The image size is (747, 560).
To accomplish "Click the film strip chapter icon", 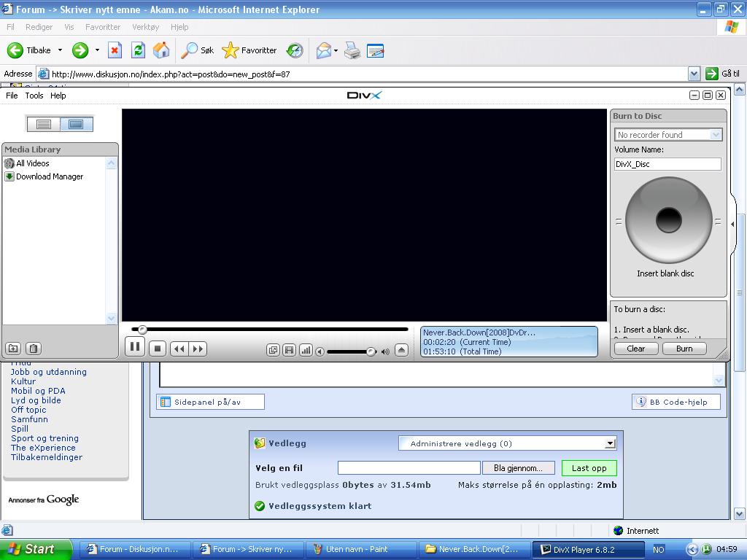I will [x=289, y=351].
